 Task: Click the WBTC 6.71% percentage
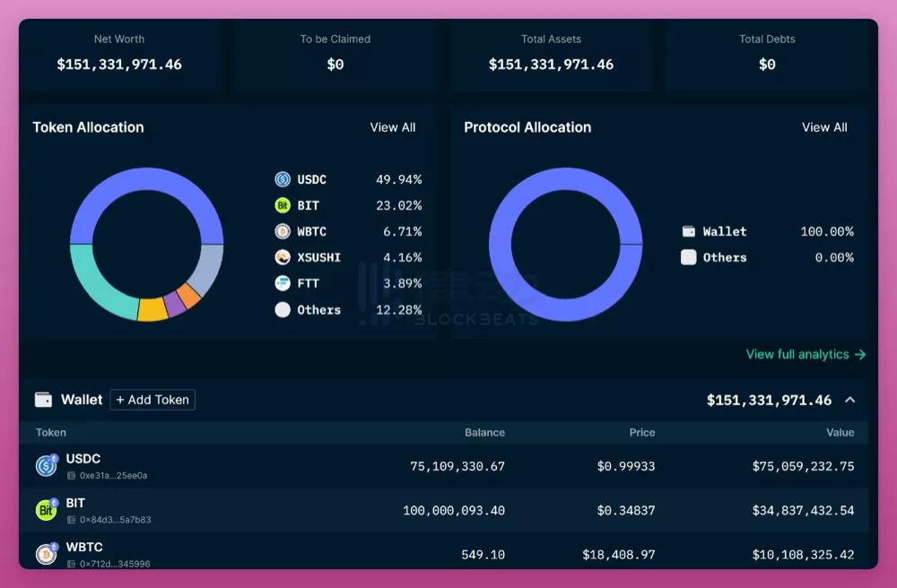tap(402, 231)
